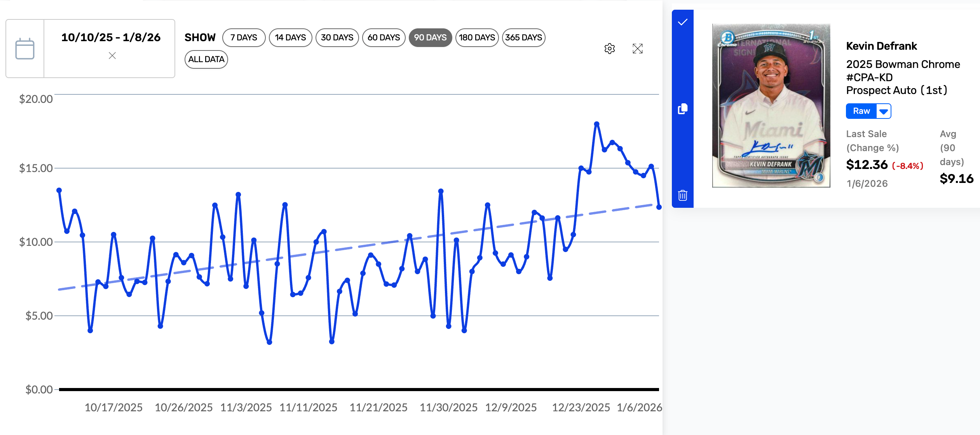The width and height of the screenshot is (980, 435).
Task: Delete the card with trash icon
Action: [x=683, y=195]
